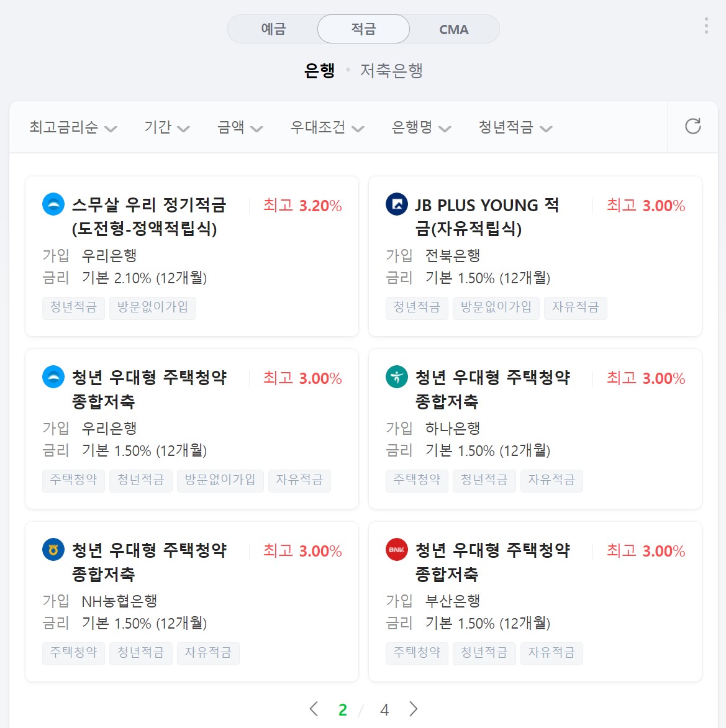This screenshot has width=726, height=728.
Task: Open 우리은행 청년 우대형 주택청약종합저축 title
Action: 149,389
